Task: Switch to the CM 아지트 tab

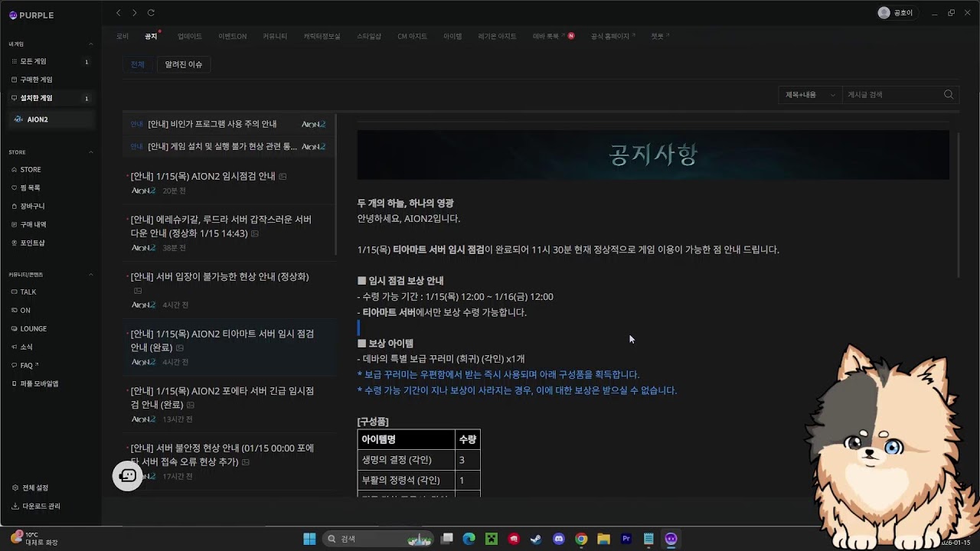Action: pyautogui.click(x=412, y=37)
